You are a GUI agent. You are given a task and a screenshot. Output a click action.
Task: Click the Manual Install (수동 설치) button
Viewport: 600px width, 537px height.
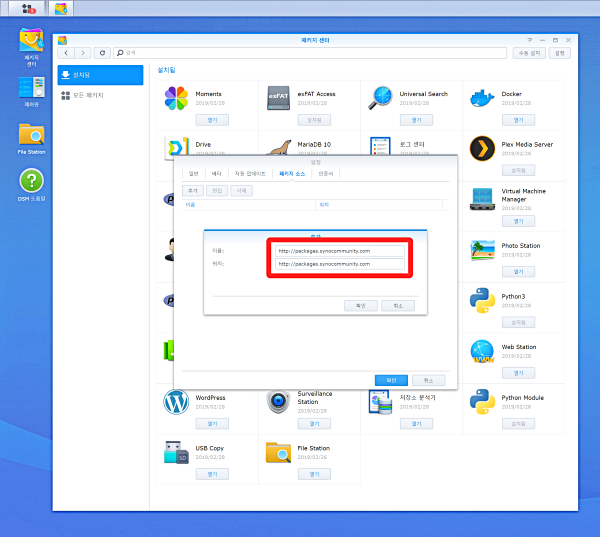[x=529, y=53]
